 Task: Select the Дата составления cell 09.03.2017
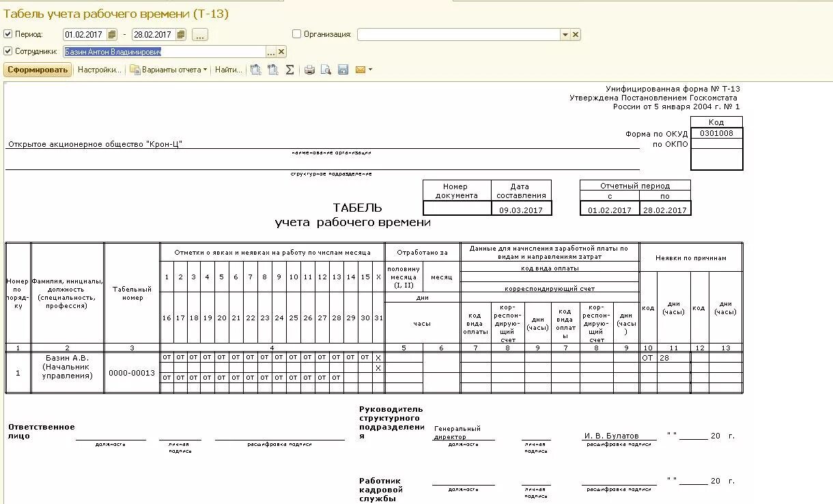521,210
